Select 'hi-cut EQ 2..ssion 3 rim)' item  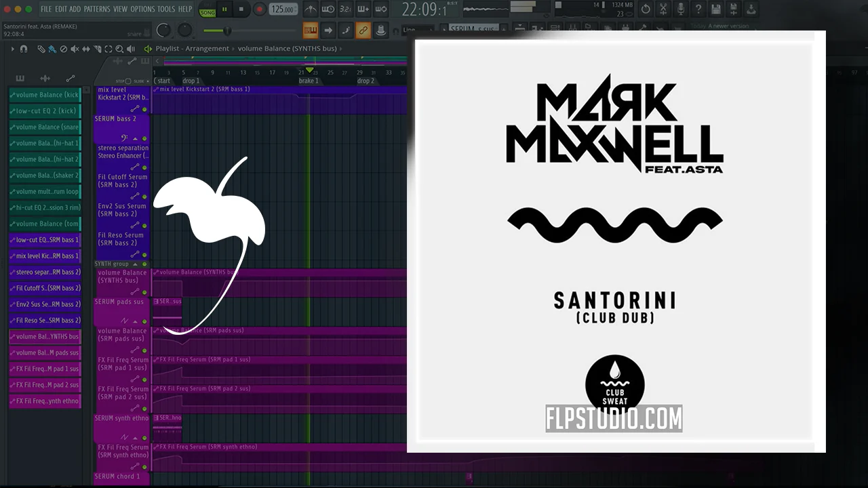45,207
